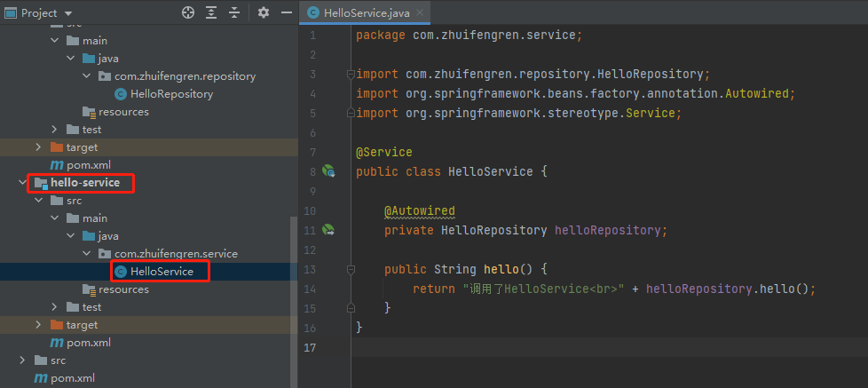The width and height of the screenshot is (868, 388).
Task: Select HelloRepository class in project tree
Action: pyautogui.click(x=171, y=94)
